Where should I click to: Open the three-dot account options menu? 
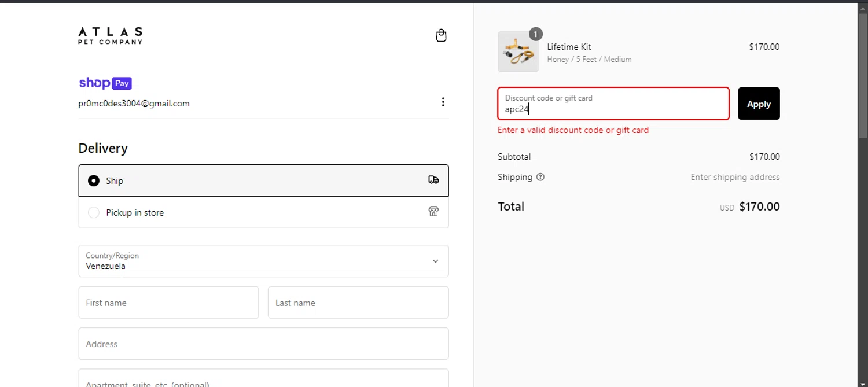tap(443, 102)
